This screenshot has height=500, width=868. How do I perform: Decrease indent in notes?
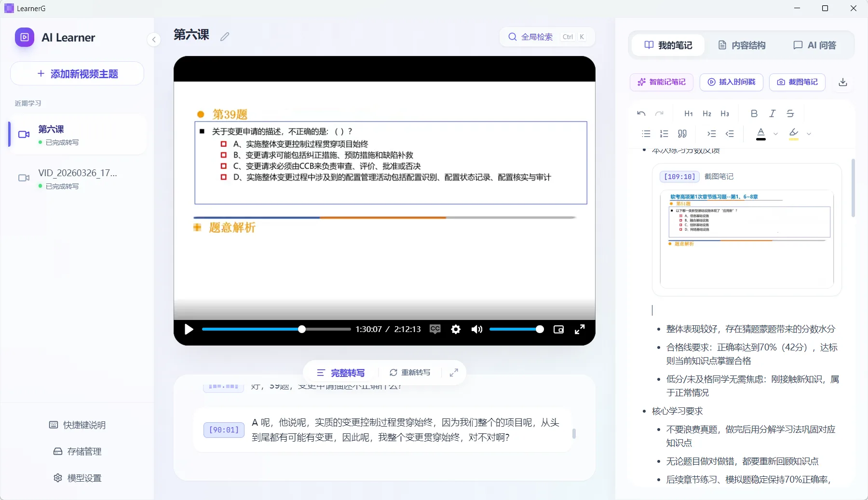730,134
